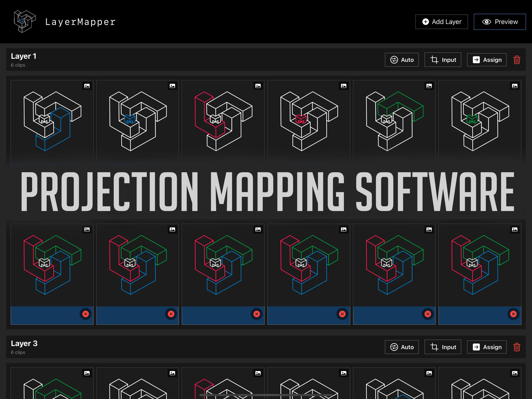
Task: Click the Add Layer button
Action: tap(442, 22)
